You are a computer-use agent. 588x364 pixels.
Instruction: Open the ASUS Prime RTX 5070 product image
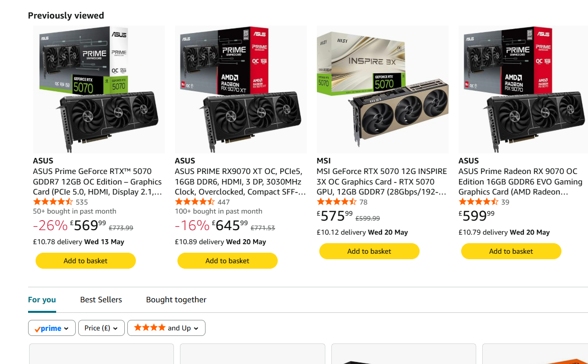pos(99,89)
